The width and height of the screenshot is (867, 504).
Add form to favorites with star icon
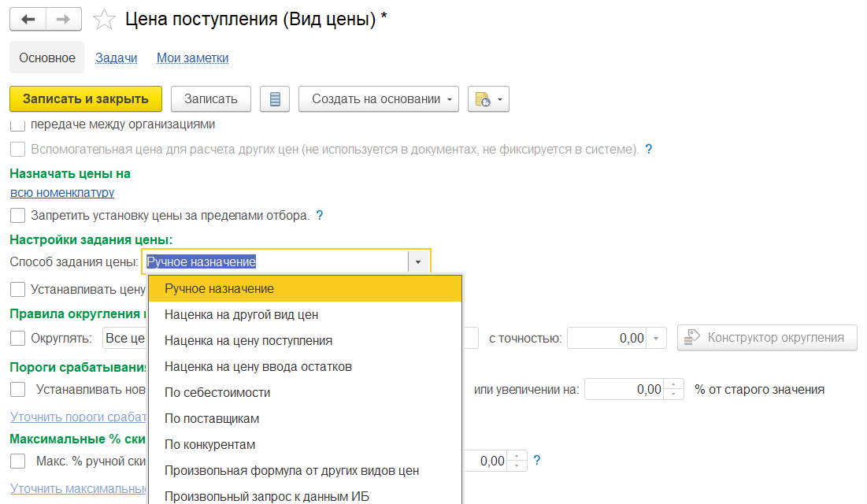point(104,20)
